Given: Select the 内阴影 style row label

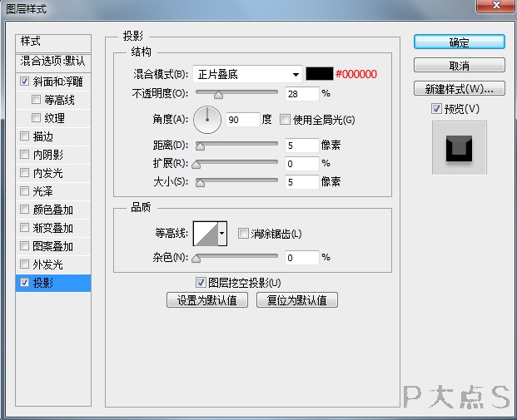Looking at the screenshot, I should click(47, 155).
